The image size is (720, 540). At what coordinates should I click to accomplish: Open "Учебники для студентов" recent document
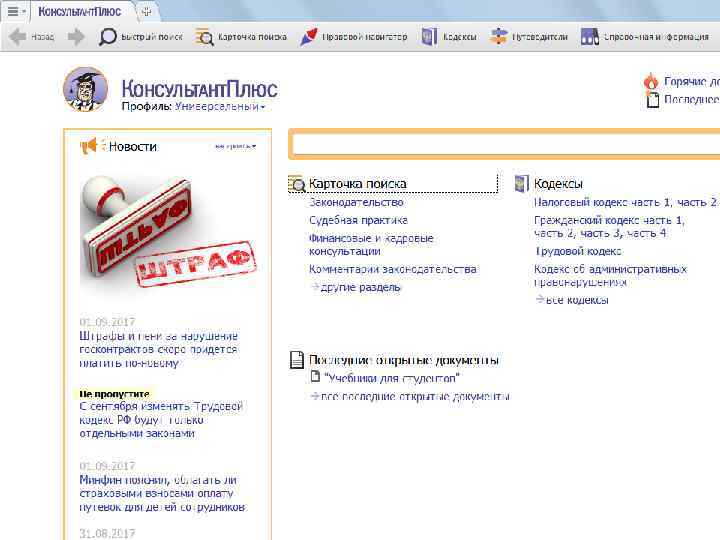[x=392, y=378]
